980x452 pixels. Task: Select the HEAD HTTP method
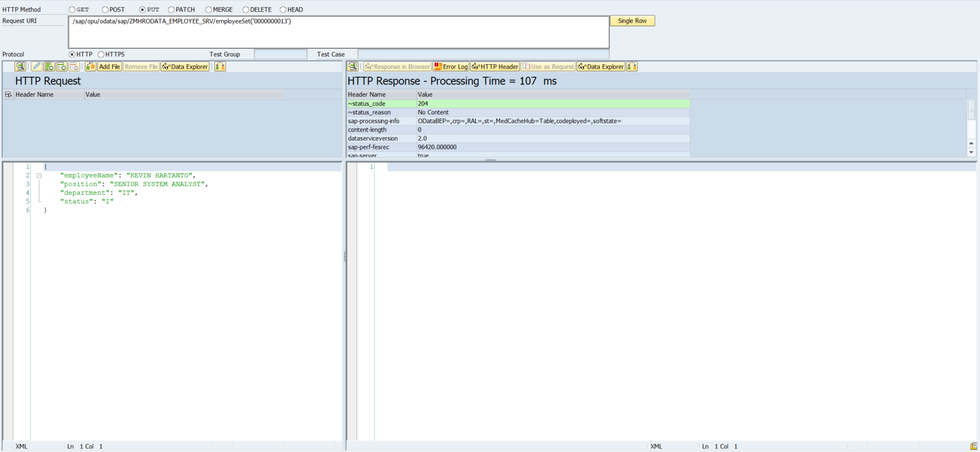point(283,9)
